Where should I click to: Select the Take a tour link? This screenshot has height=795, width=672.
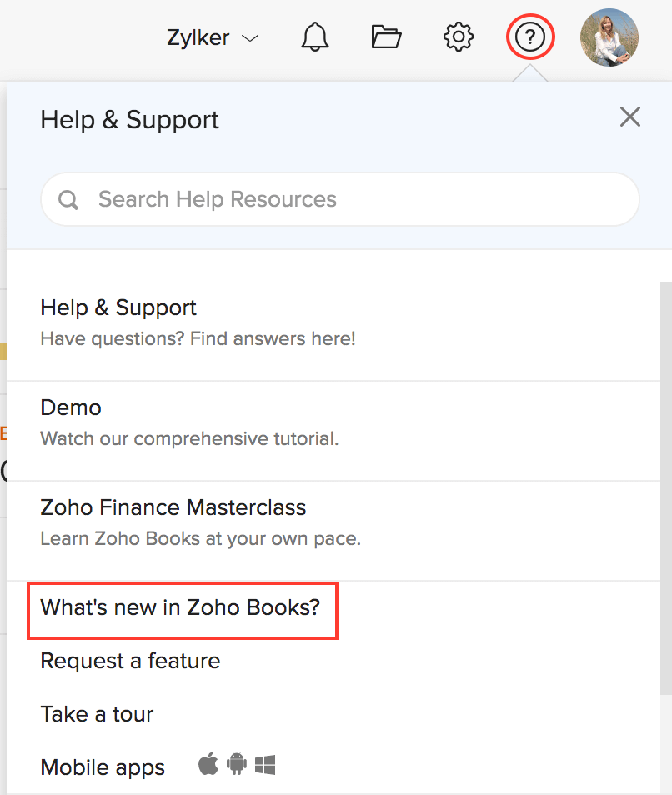click(97, 714)
